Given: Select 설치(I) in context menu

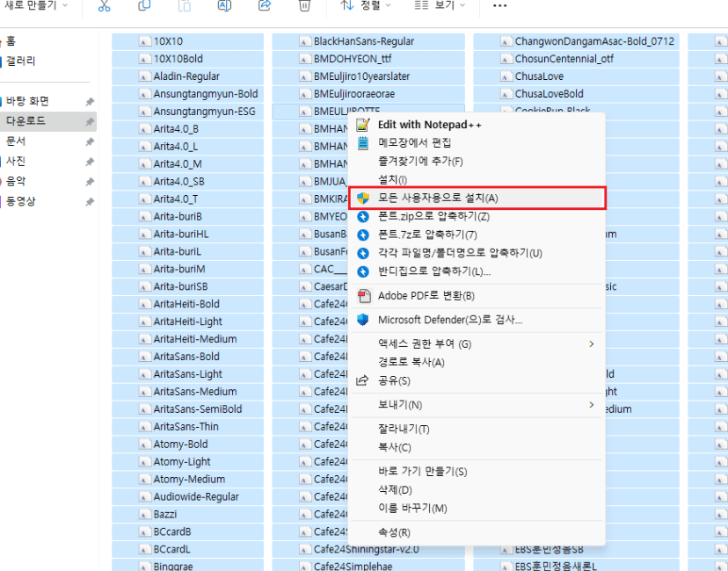Looking at the screenshot, I should (x=477, y=179).
